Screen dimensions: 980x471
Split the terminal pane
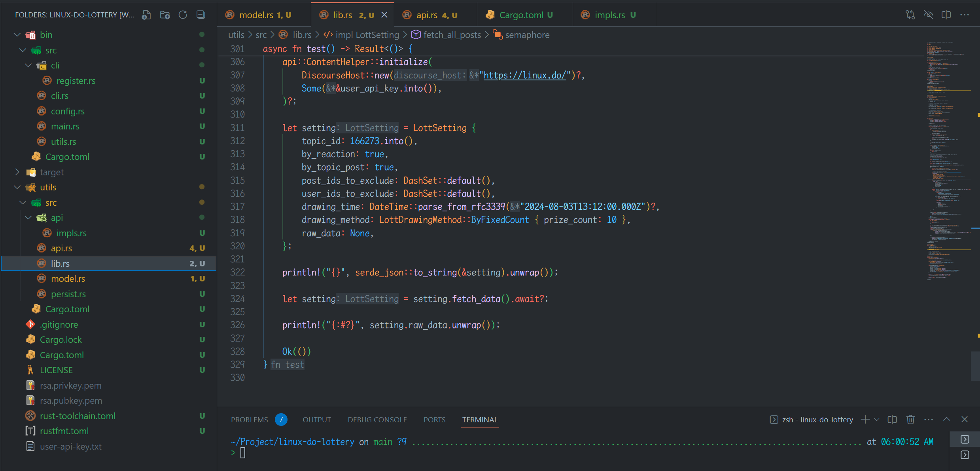(892, 420)
